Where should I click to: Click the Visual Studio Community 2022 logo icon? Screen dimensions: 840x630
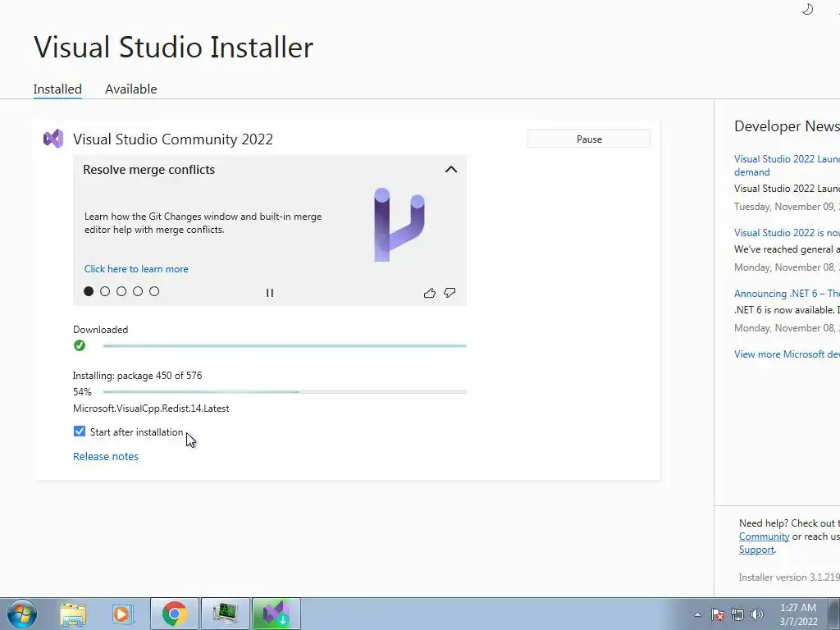53,139
